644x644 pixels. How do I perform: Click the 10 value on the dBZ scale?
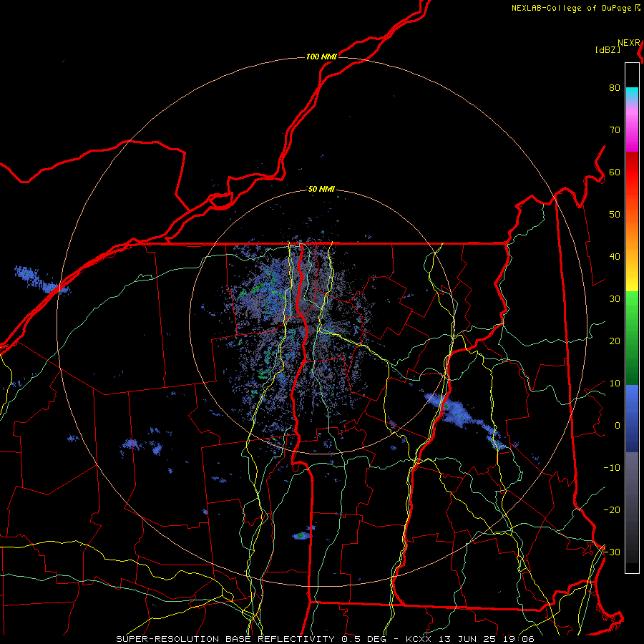click(615, 384)
